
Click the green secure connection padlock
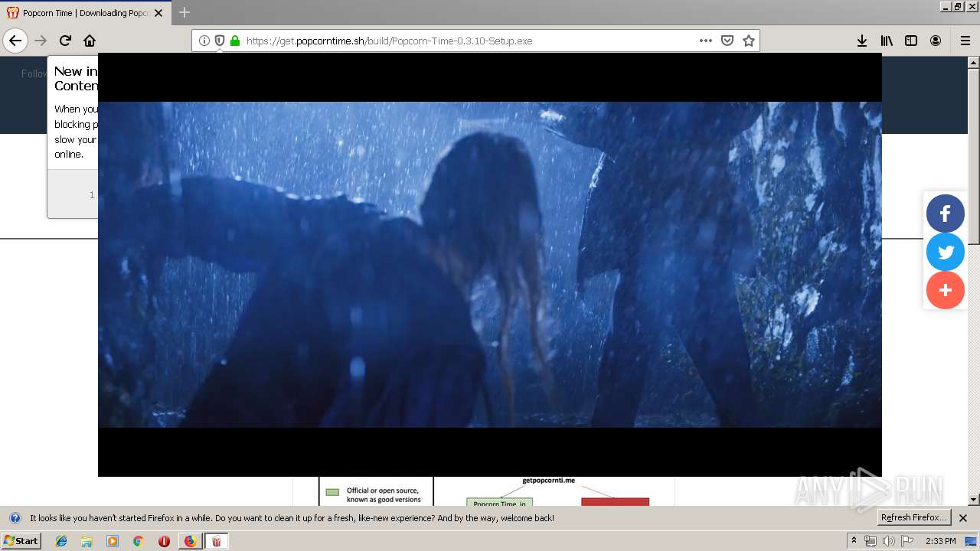(235, 41)
